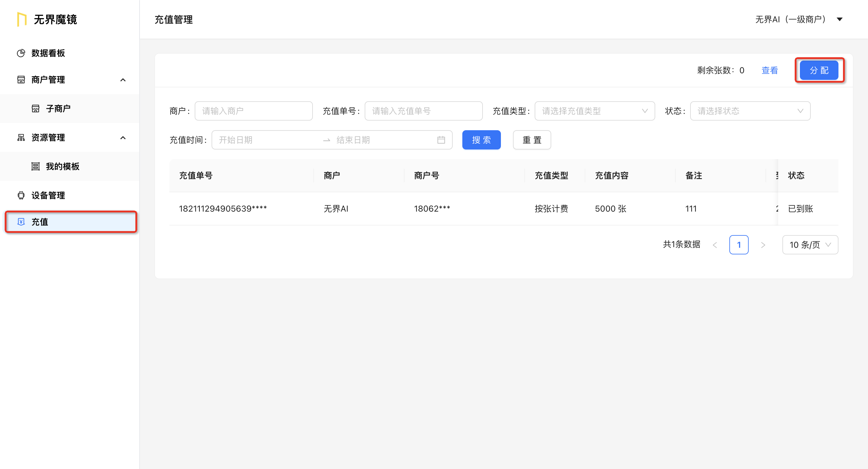Screen dimensions: 868x469
Task: Click the 资源管理 hierarchy icon
Action: [21, 137]
